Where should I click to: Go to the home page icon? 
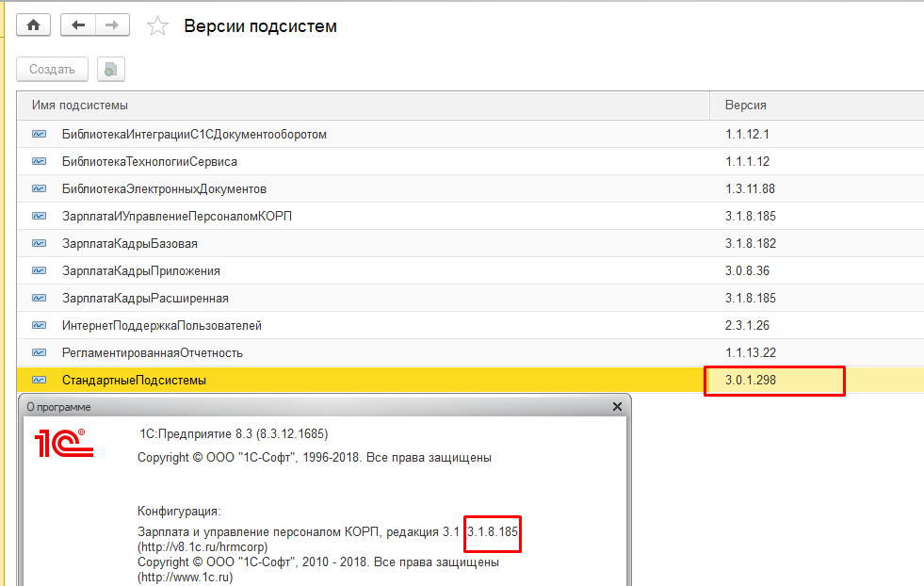tap(34, 25)
